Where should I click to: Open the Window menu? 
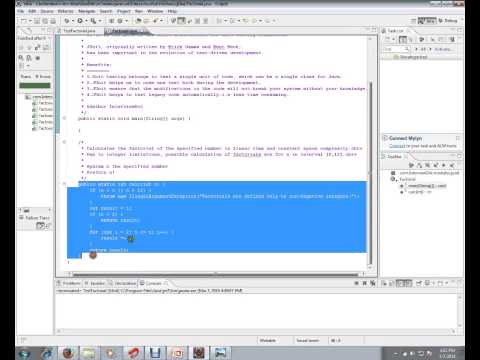coord(155,11)
